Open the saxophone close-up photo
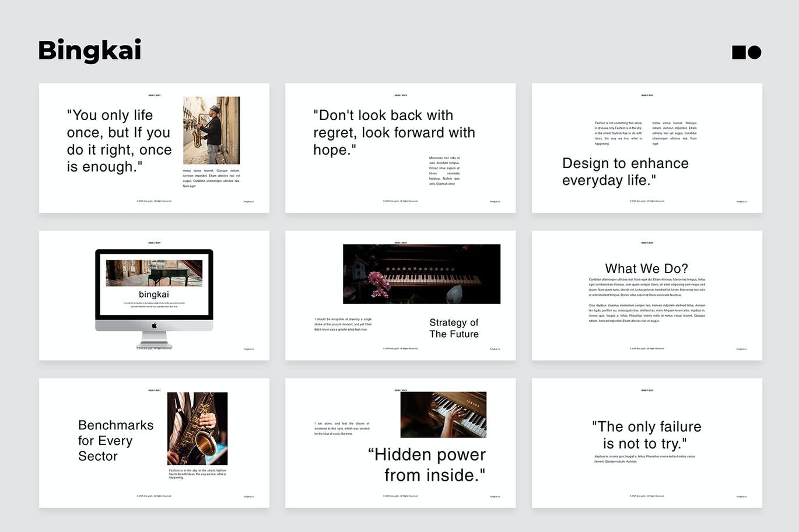This screenshot has height=532, width=799. (197, 428)
